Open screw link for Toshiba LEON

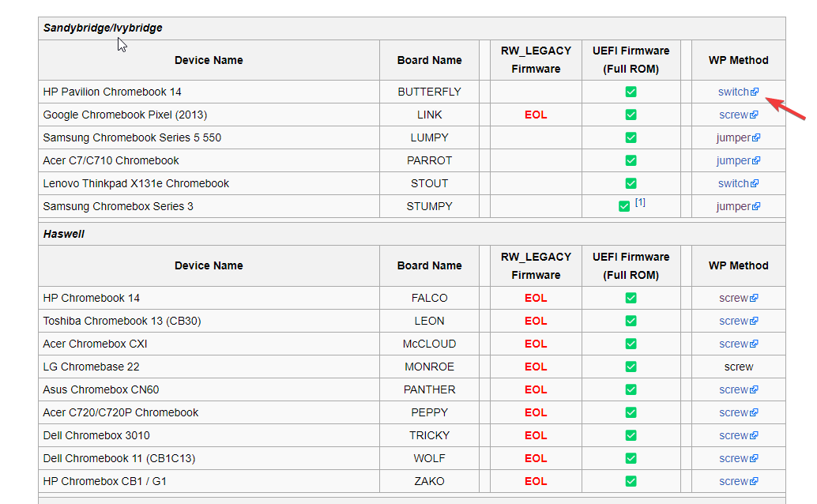(x=738, y=321)
